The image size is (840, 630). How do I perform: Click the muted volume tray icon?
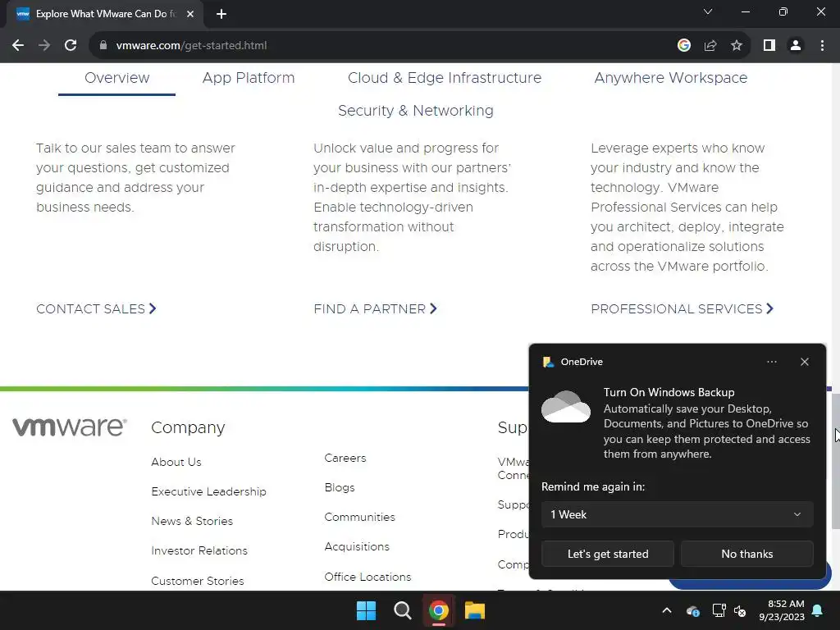(741, 610)
